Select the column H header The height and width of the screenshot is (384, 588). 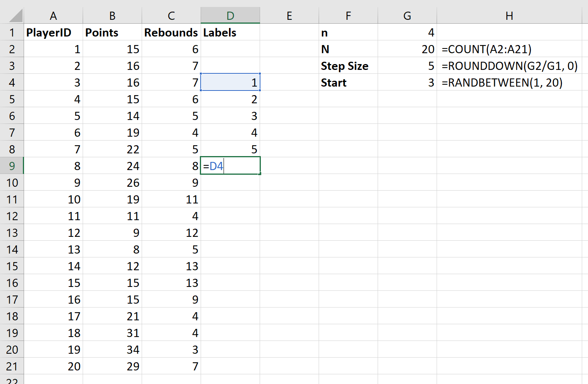(509, 16)
